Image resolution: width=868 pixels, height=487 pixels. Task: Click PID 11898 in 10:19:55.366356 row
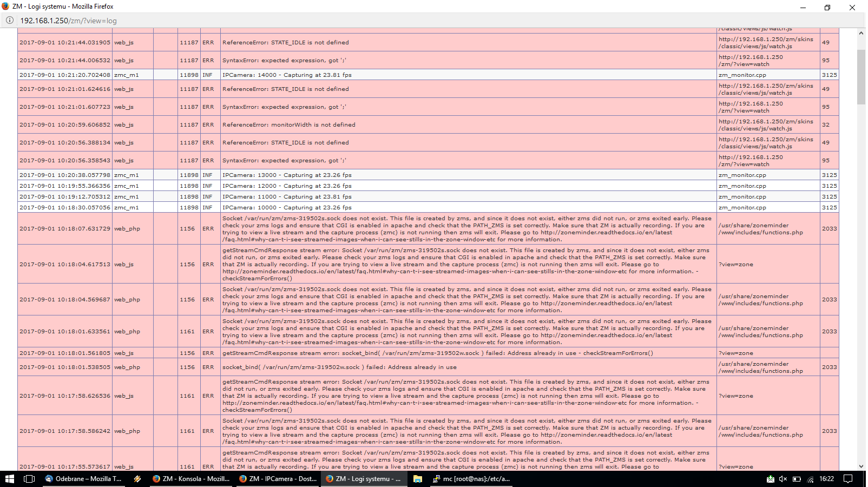[189, 186]
